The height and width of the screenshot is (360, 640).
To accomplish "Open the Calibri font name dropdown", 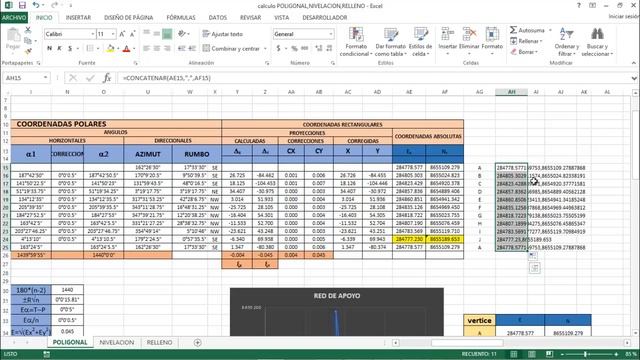I will pos(93,34).
